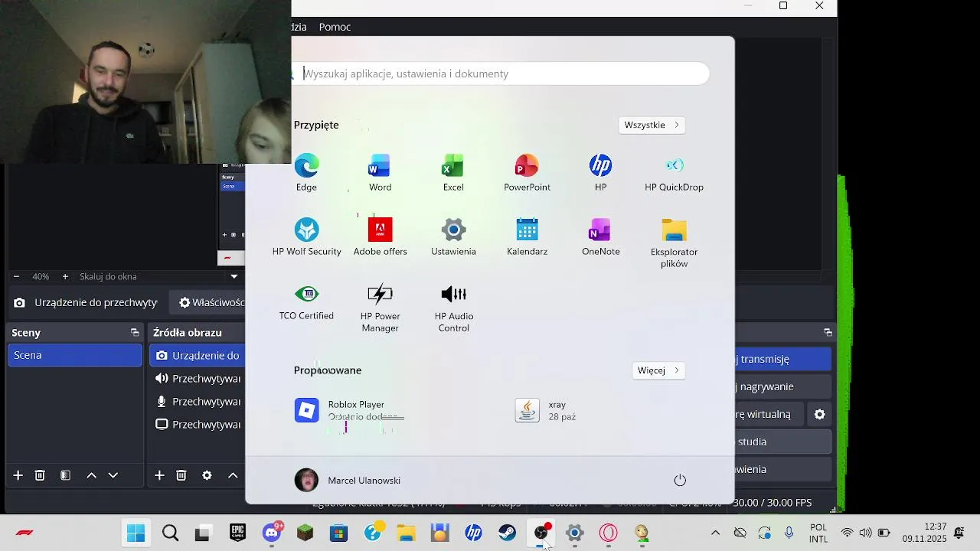Undock the OBS controls panel
Screen dimensions: 980x551
click(828, 332)
